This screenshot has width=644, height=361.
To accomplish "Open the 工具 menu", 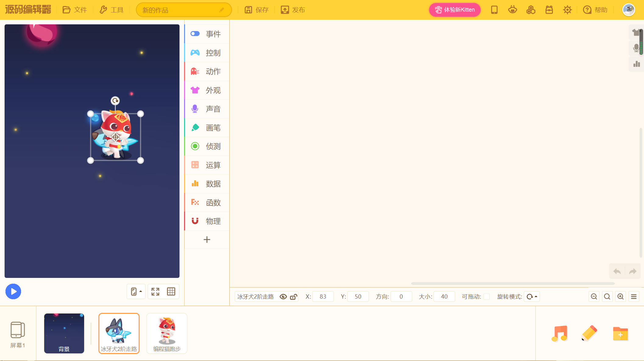I will coord(112,10).
